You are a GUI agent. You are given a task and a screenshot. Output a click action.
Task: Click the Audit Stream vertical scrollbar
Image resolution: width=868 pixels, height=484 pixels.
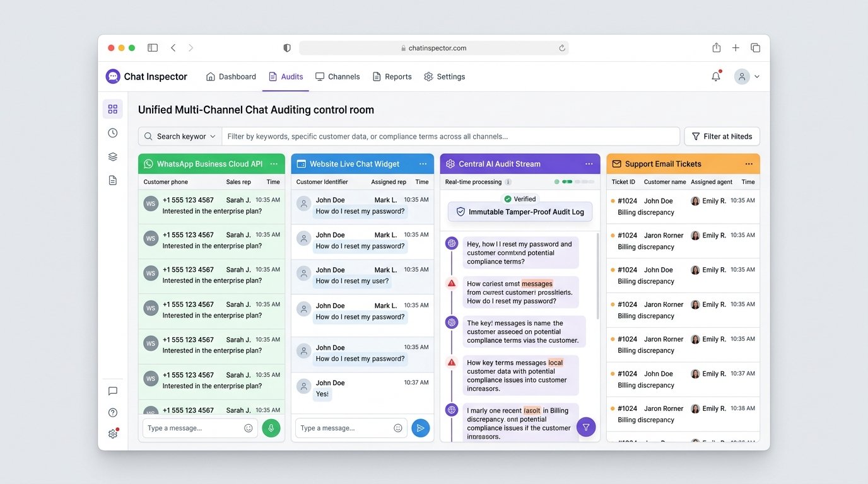pos(597,277)
